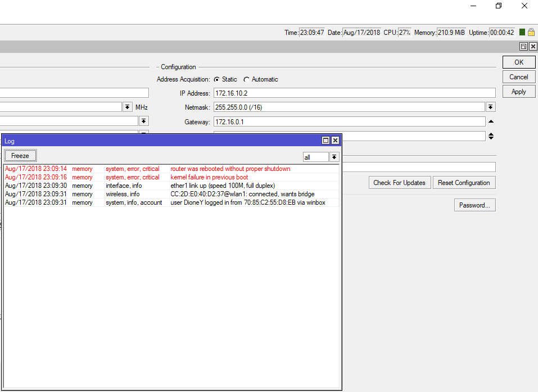This screenshot has width=538, height=392.
Task: Click the IP Address field 172.16.10.2
Action: coord(354,93)
